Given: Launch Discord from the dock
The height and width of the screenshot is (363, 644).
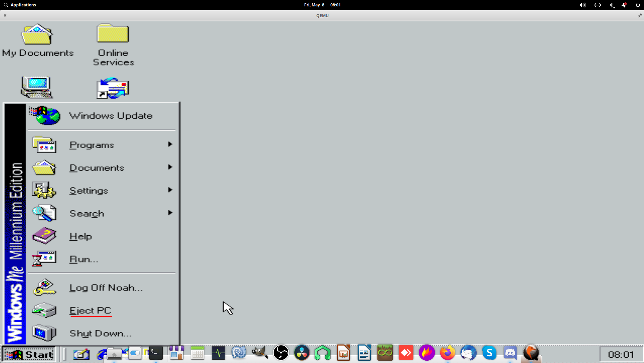Looking at the screenshot, I should (510, 353).
